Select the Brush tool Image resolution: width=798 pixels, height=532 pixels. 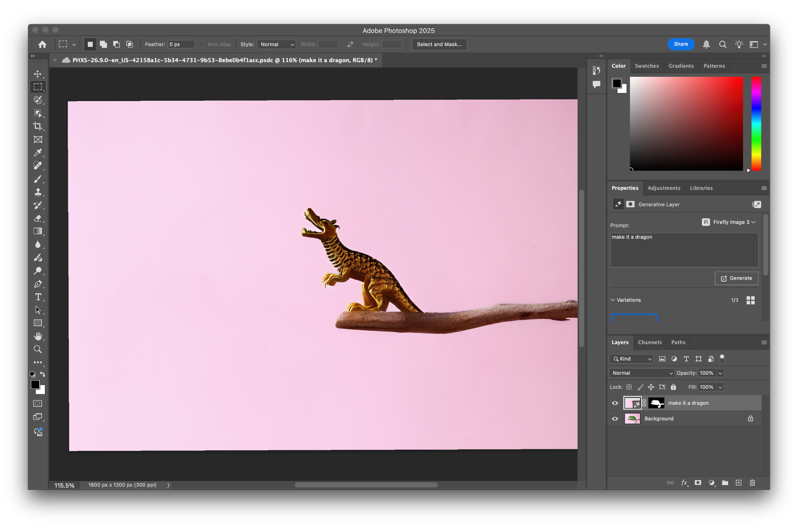click(x=38, y=179)
